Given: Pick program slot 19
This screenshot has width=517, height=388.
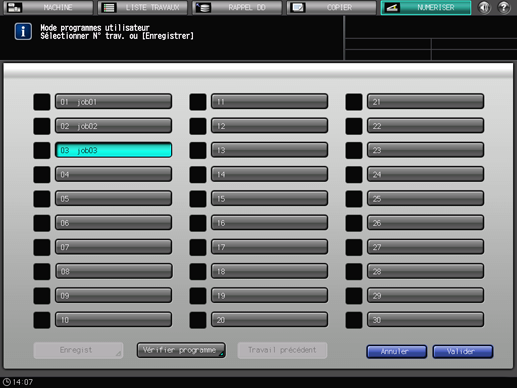Looking at the screenshot, I should click(269, 296).
